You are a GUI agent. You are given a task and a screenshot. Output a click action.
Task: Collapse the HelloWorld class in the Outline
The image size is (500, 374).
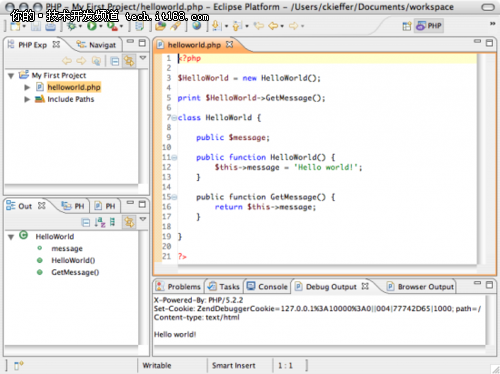pos(11,237)
